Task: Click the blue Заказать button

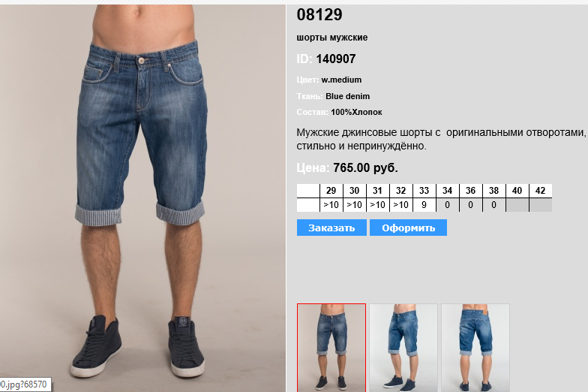Action: (x=331, y=228)
